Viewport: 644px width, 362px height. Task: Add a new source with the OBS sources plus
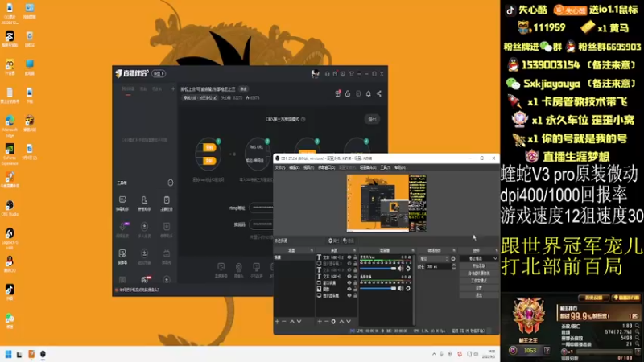320,321
